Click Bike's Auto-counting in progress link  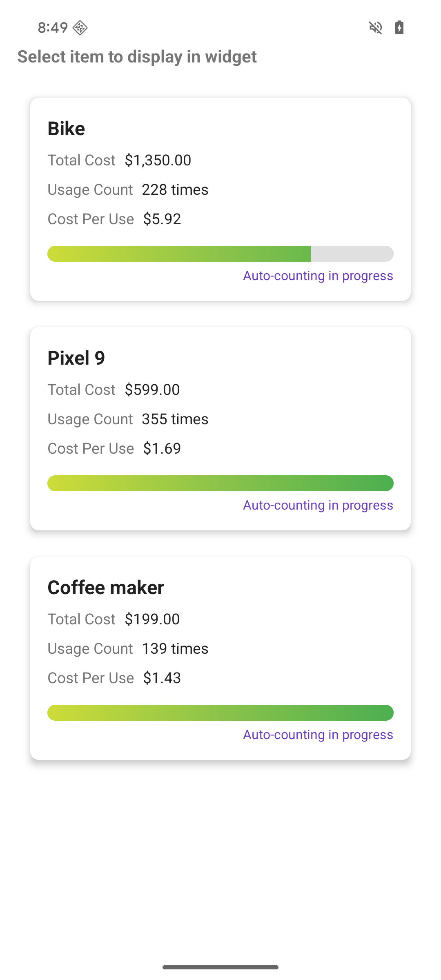click(x=318, y=276)
